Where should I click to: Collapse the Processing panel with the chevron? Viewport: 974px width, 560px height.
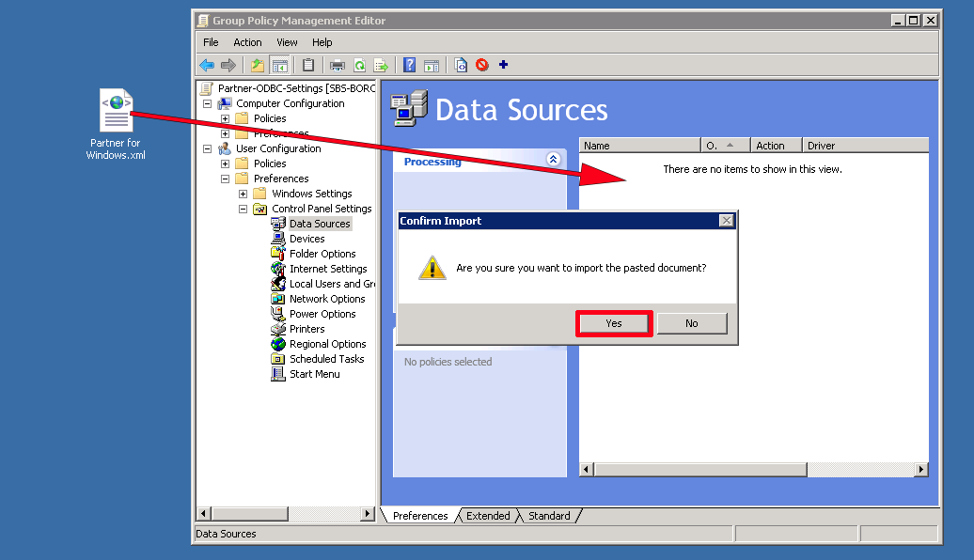(553, 159)
